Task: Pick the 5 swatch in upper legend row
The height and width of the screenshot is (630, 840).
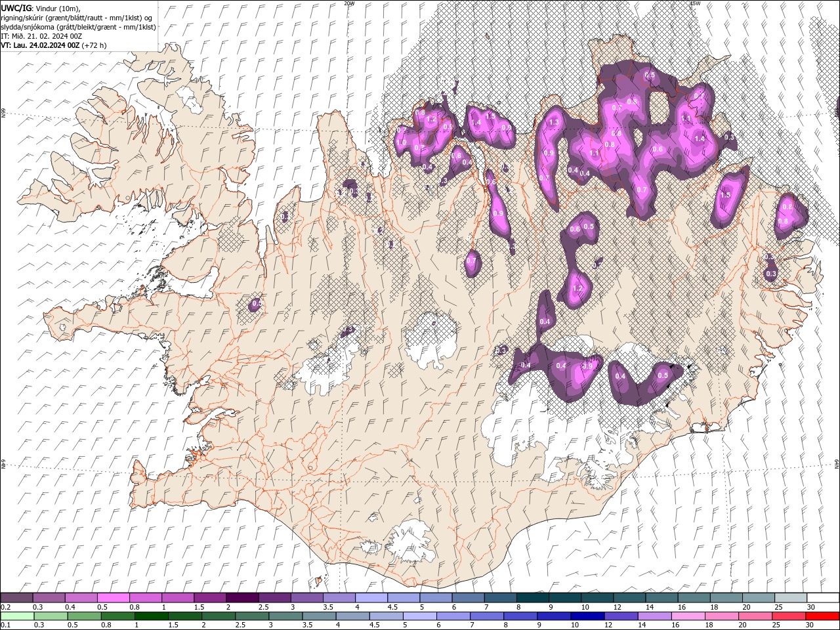Action: pos(436,598)
